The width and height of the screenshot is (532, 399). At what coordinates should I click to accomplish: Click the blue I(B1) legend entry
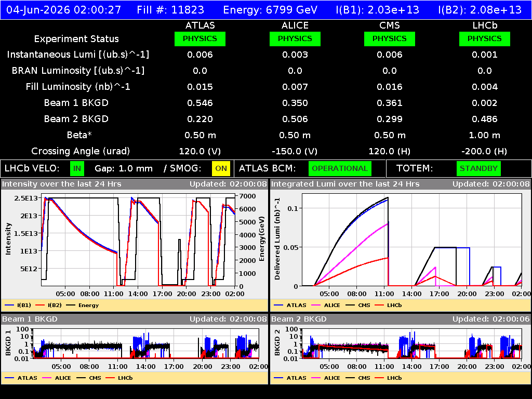coord(18,305)
